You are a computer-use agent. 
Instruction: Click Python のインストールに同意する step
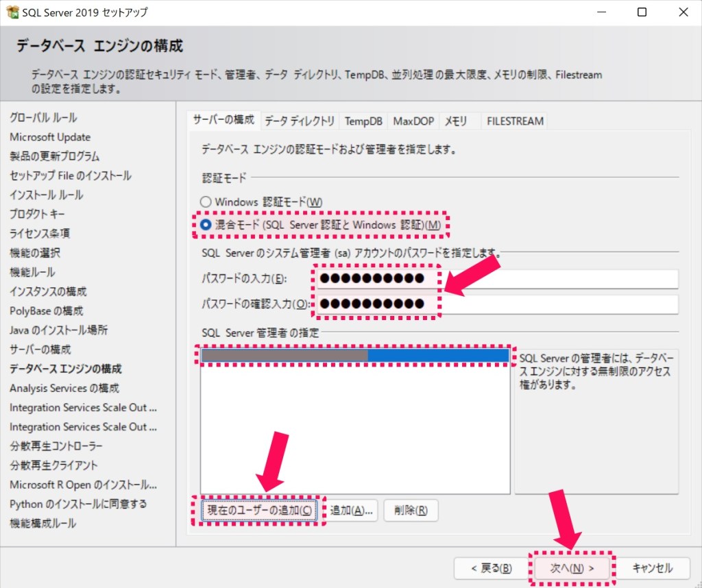tap(78, 504)
